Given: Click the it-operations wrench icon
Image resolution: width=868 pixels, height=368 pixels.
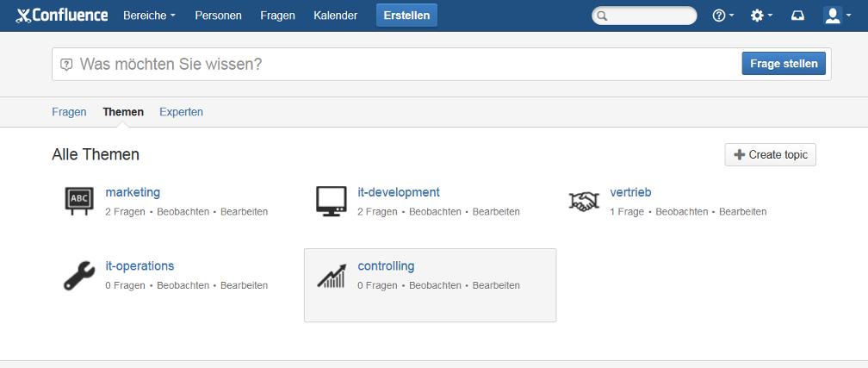Looking at the screenshot, I should (78, 274).
